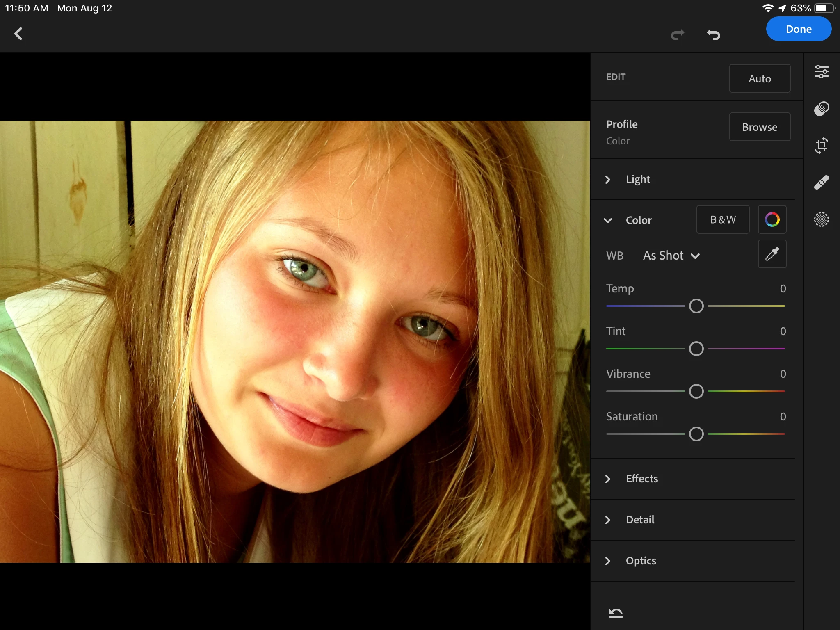Viewport: 840px width, 630px height.
Task: Expand the Optics section
Action: point(641,561)
